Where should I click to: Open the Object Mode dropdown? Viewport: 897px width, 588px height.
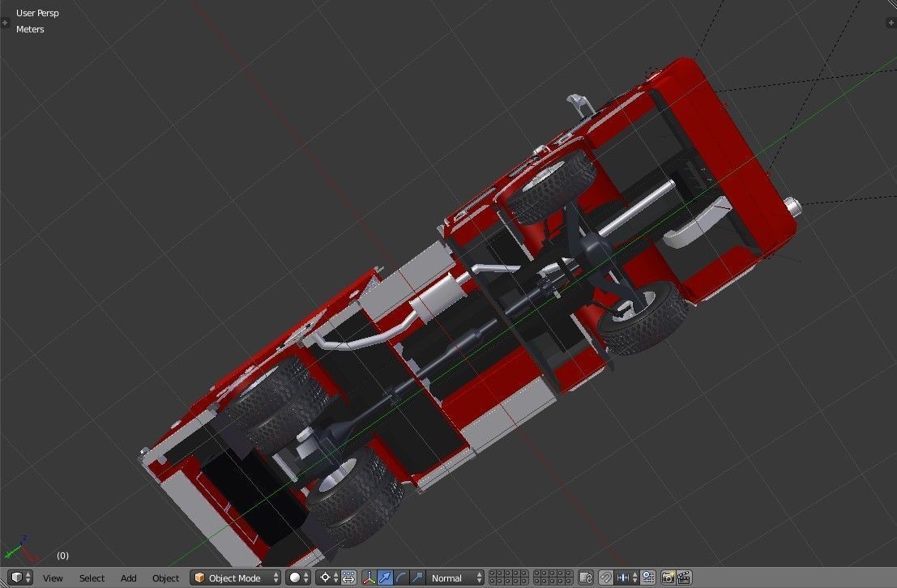[236, 577]
